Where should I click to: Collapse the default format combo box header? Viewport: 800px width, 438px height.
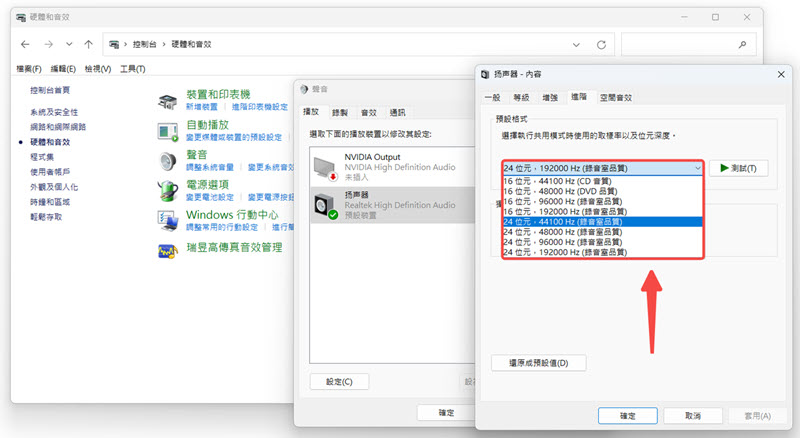pos(603,168)
